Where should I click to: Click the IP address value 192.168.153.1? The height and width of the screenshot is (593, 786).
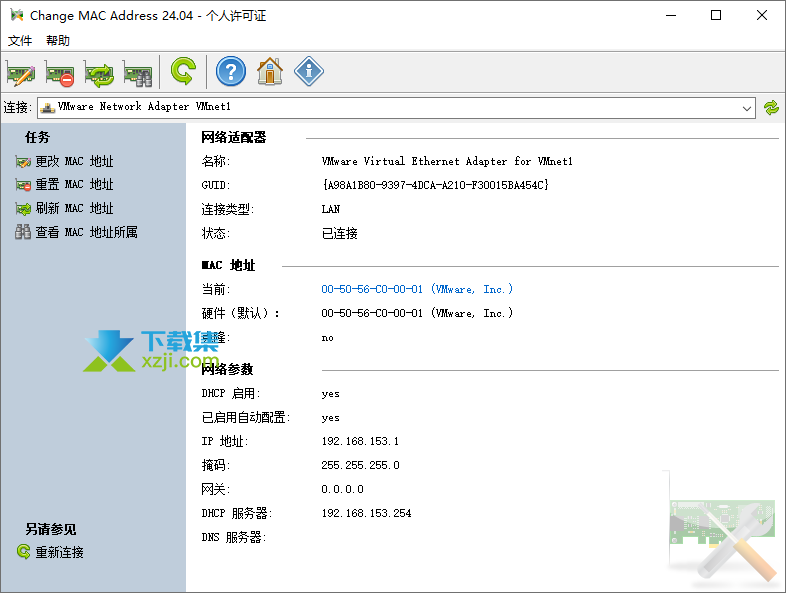coord(360,441)
